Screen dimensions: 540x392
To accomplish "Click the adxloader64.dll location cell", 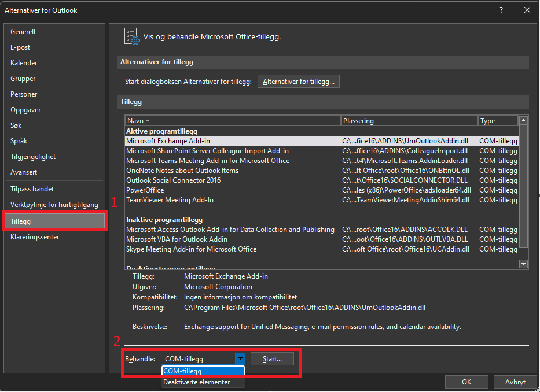I will pos(406,190).
